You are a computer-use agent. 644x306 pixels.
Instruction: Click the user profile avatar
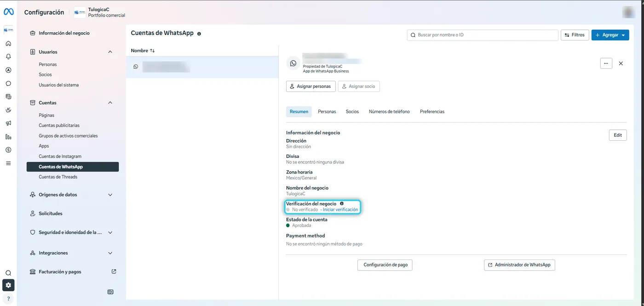click(x=629, y=12)
